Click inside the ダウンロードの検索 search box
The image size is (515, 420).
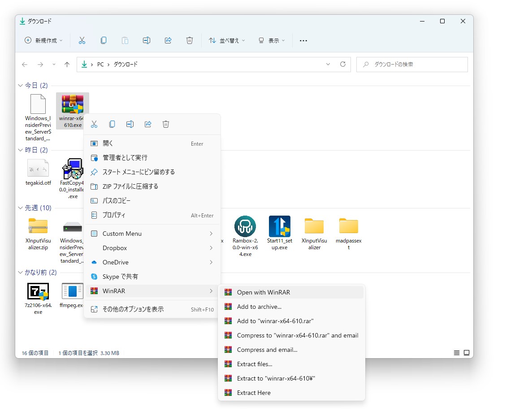click(411, 64)
